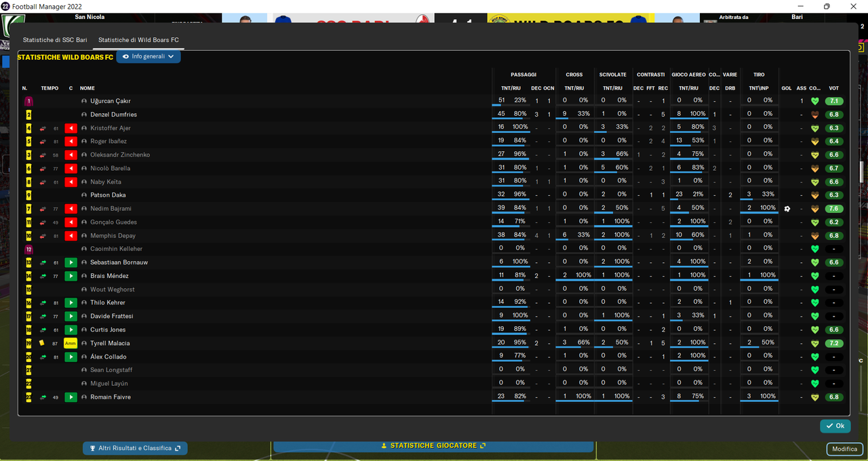This screenshot has height=461, width=868.
Task: Click the goal ball icon in Nedim Bajrami's row
Action: (787, 209)
